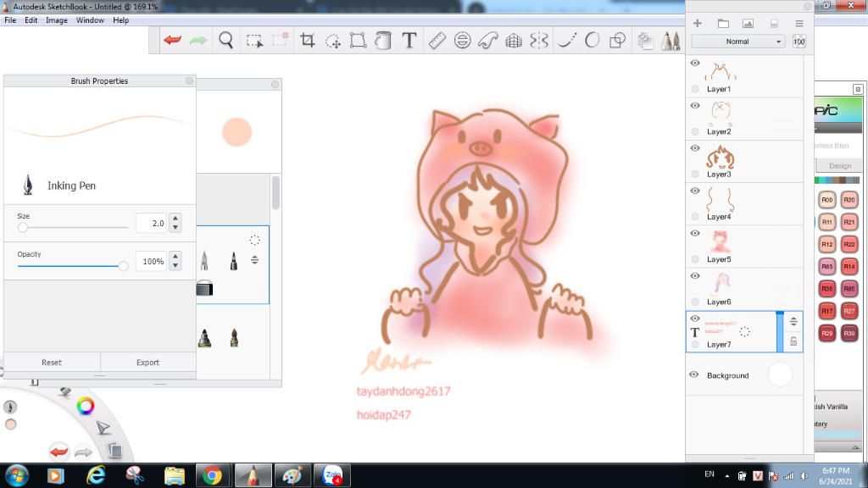868x488 pixels.
Task: Hide Layer5 with the eye icon
Action: click(x=695, y=234)
